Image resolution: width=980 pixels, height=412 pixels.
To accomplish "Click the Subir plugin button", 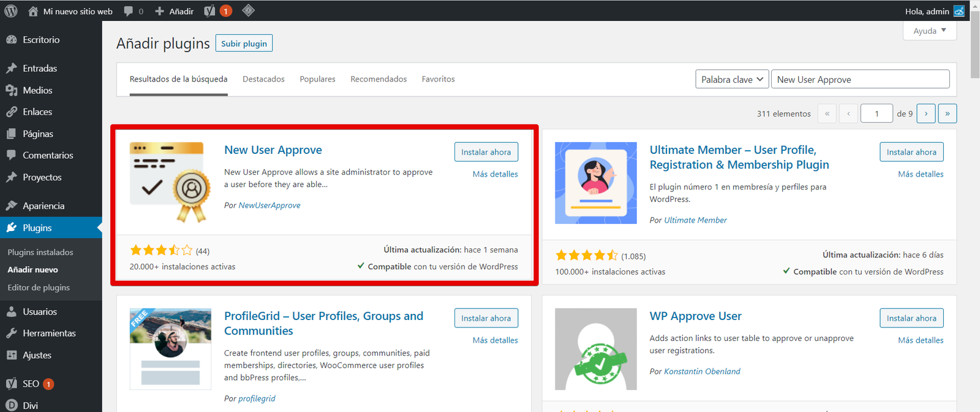I will point(244,44).
